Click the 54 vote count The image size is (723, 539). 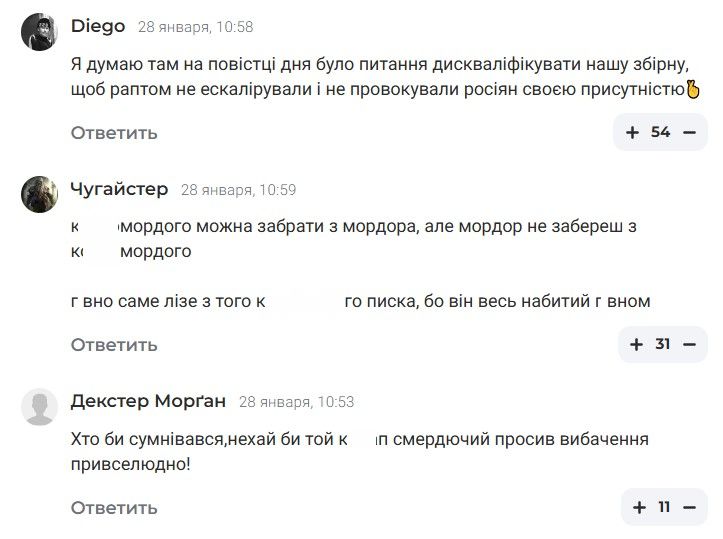pyautogui.click(x=660, y=132)
